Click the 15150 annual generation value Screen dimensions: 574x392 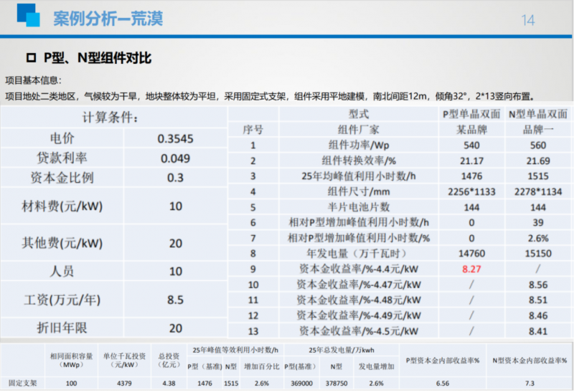(x=537, y=254)
